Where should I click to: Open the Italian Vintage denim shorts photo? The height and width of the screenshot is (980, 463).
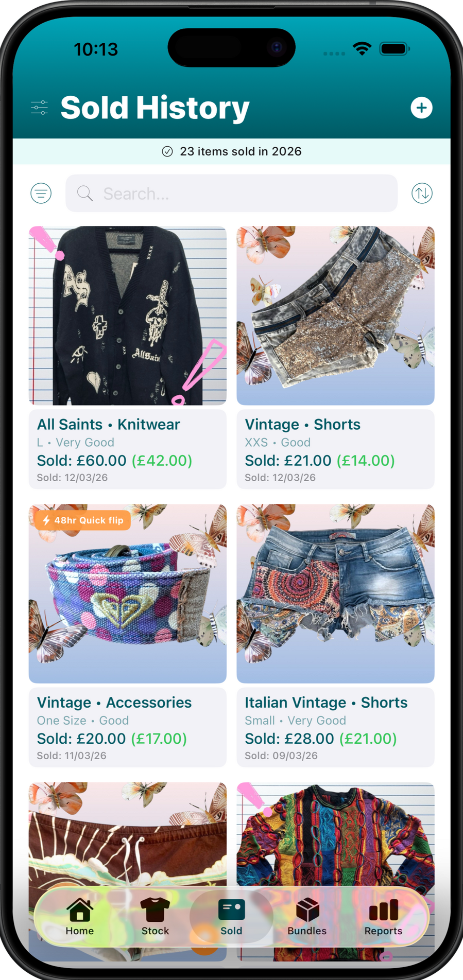pos(335,593)
